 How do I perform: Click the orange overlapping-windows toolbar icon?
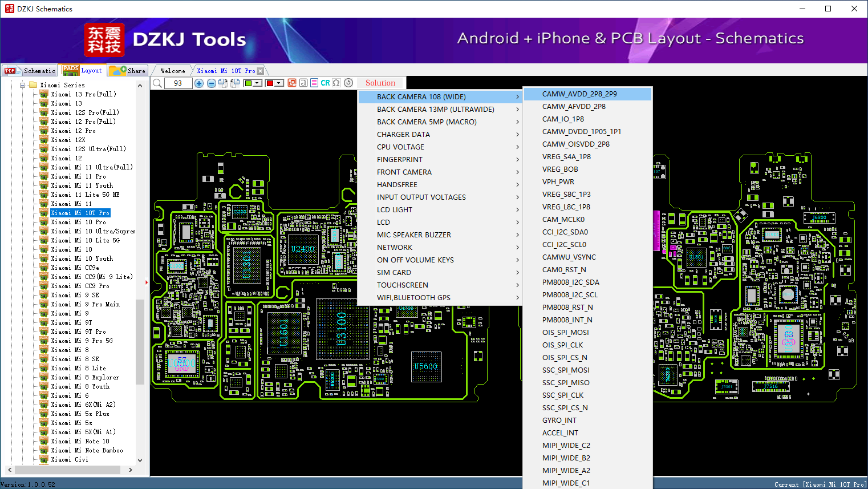pos(292,83)
